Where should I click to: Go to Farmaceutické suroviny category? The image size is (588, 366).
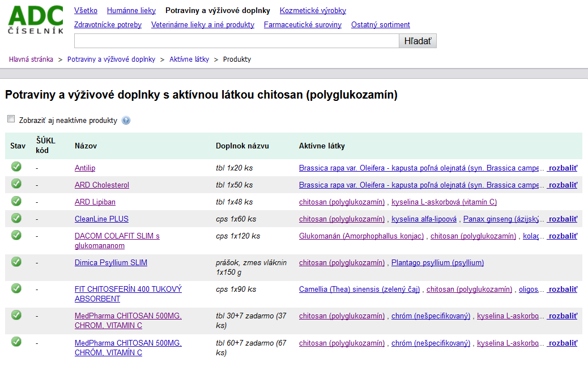pos(302,25)
